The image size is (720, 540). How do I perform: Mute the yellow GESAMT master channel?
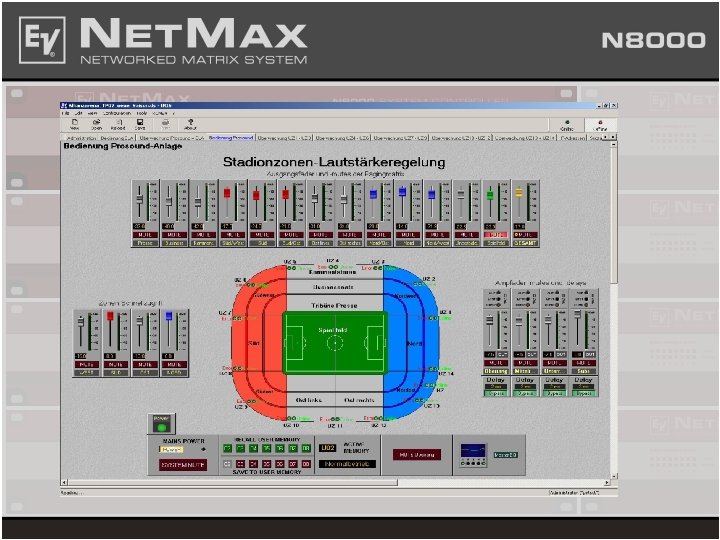[525, 235]
